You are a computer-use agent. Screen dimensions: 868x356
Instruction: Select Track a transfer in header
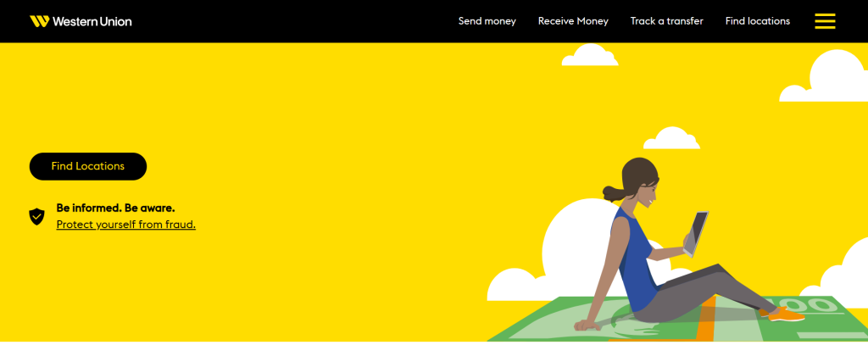[666, 21]
